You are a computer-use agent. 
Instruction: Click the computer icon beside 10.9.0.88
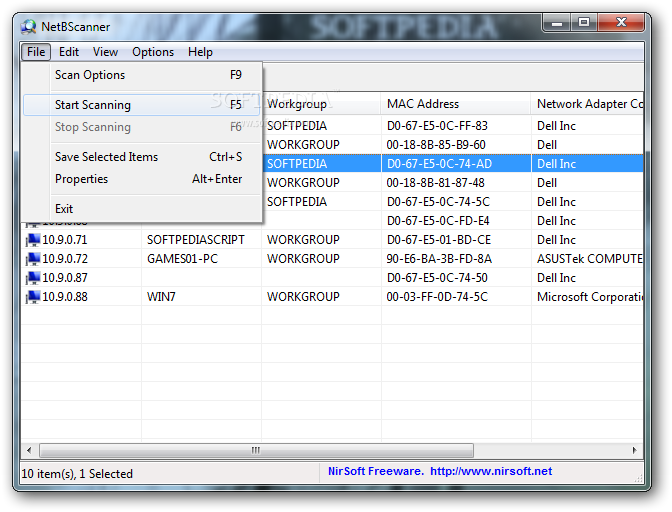33,296
